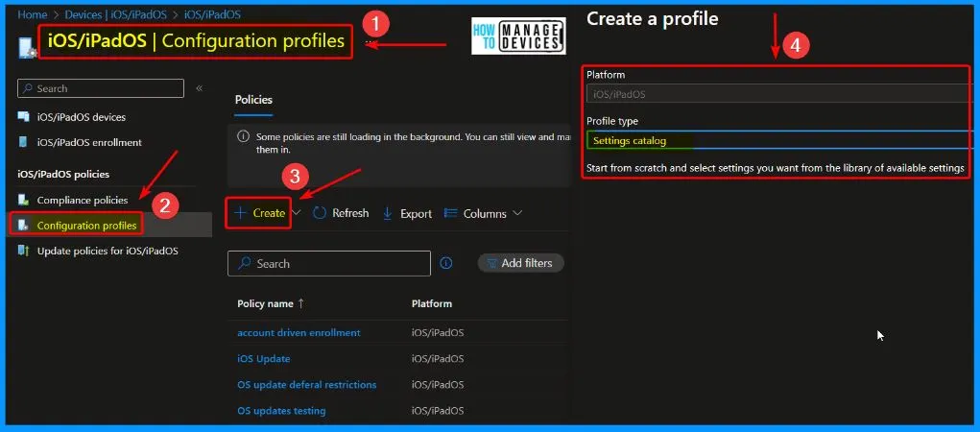The width and height of the screenshot is (980, 432).
Task: Collapse the sidebar with the double-chevron icon
Action: click(200, 88)
